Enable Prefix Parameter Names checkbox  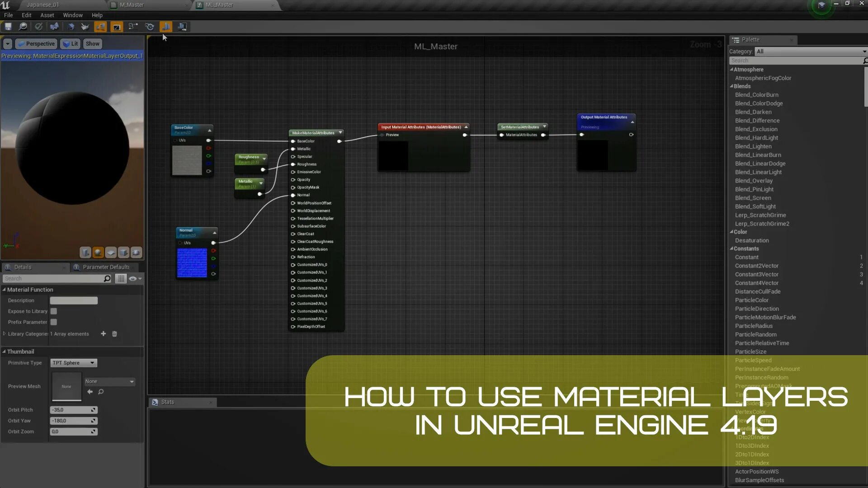coord(54,322)
